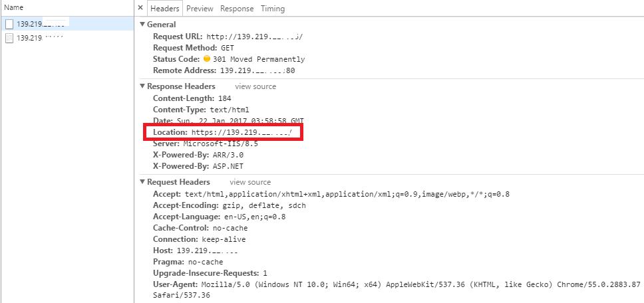644x303 pixels.
Task: Click the first request's document icon
Action: tap(9, 23)
